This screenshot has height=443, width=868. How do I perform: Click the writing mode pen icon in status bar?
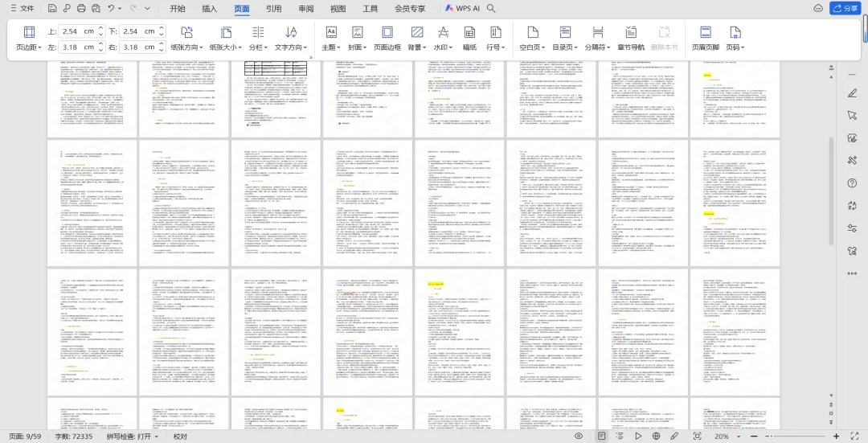click(x=674, y=437)
